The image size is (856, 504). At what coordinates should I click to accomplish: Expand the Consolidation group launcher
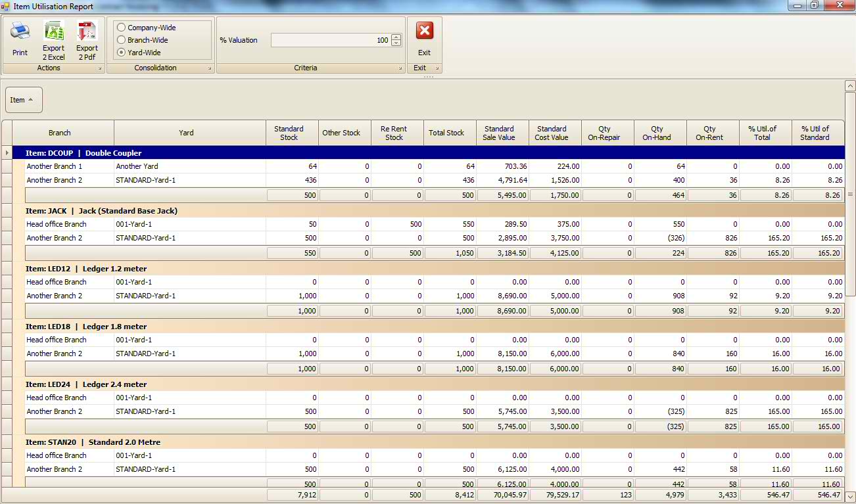tap(210, 68)
